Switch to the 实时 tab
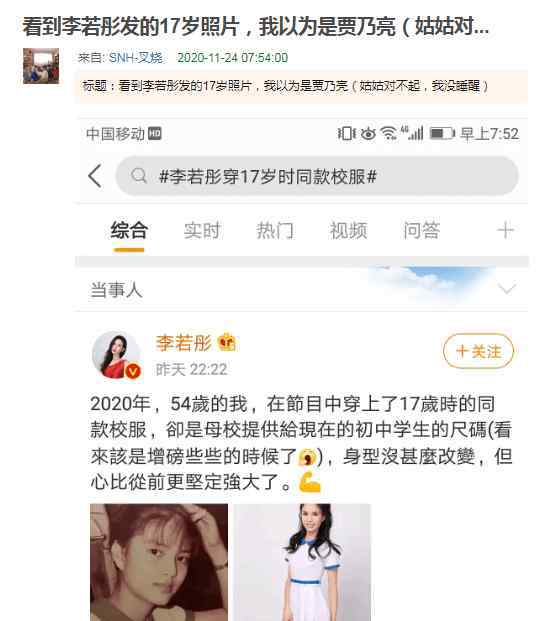The width and height of the screenshot is (545, 621). [202, 230]
